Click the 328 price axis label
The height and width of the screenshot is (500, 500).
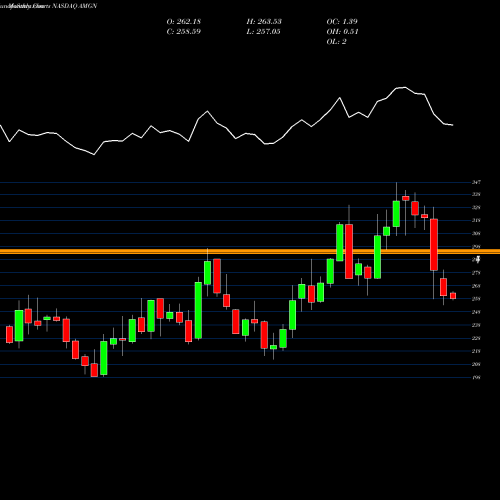(476, 208)
